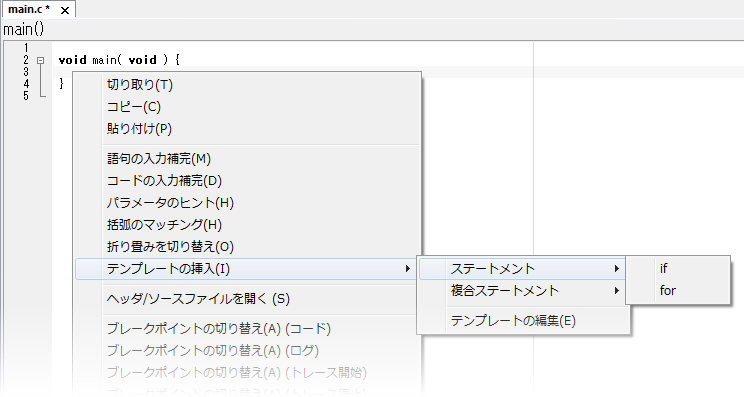This screenshot has width=744, height=397.
Task: Click the main() function navigation bar
Action: [x=372, y=29]
